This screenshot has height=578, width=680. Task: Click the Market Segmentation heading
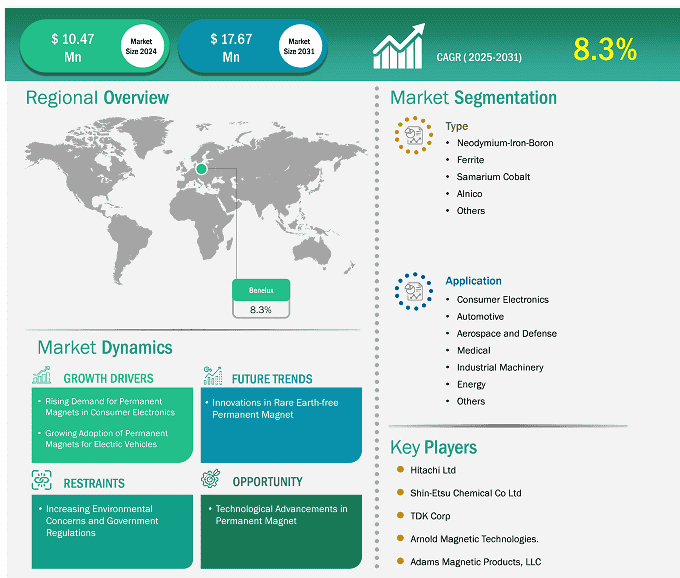click(x=473, y=98)
